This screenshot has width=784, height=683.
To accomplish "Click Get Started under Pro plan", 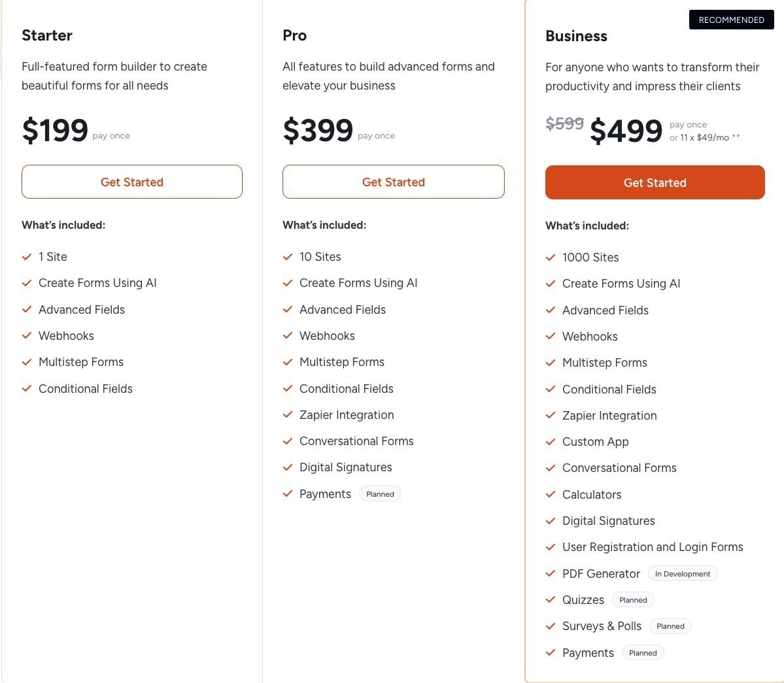I will (x=393, y=182).
